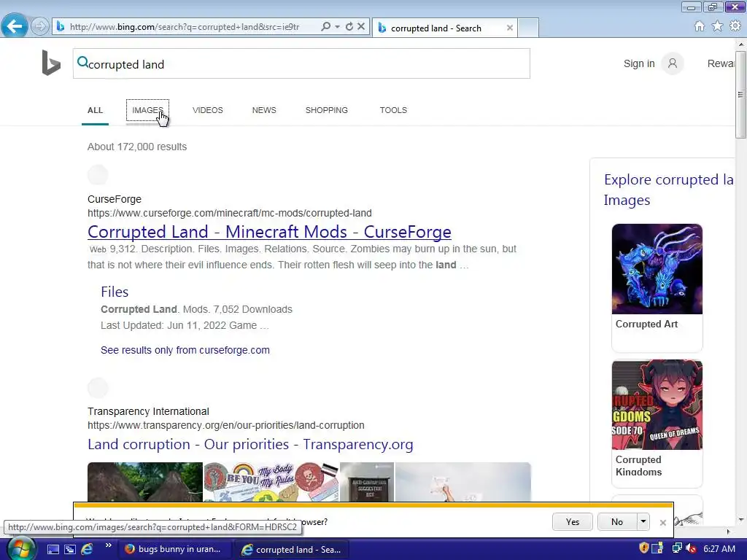747x560 pixels.
Task: Open the 'Explore corrupted la... Images' heading link
Action: click(x=668, y=190)
